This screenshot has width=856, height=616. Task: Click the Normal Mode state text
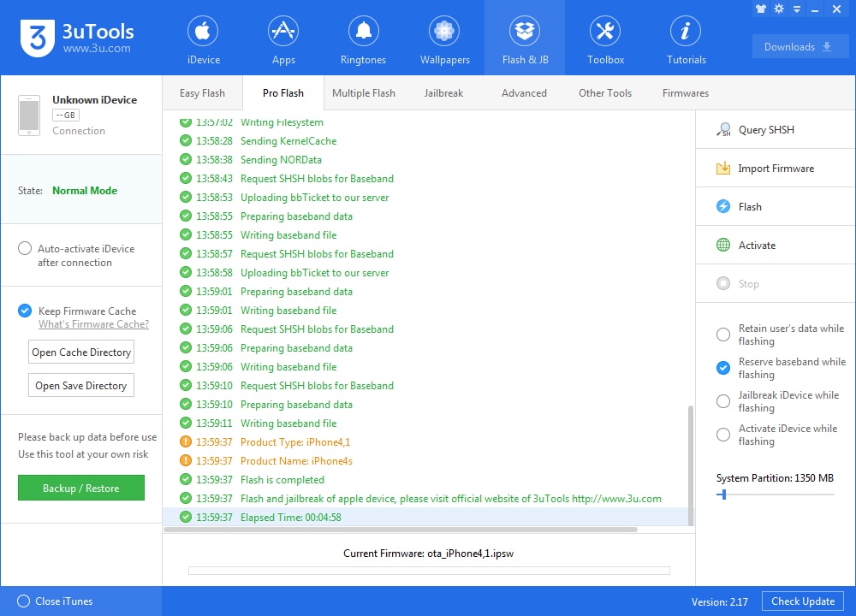pos(85,191)
